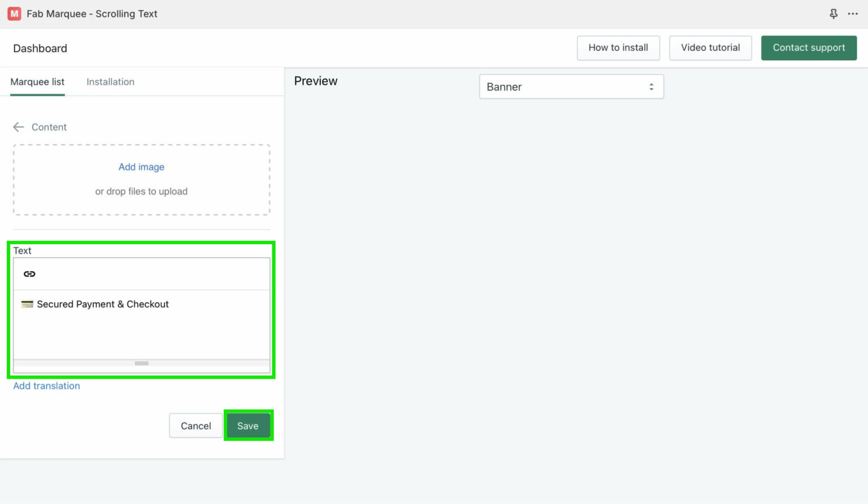Image resolution: width=868 pixels, height=504 pixels.
Task: Save the marquee text changes
Action: point(248,425)
